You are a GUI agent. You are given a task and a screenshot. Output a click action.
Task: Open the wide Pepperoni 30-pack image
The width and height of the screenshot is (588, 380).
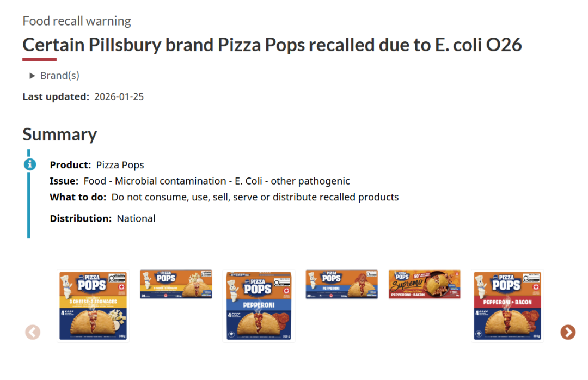[341, 284]
